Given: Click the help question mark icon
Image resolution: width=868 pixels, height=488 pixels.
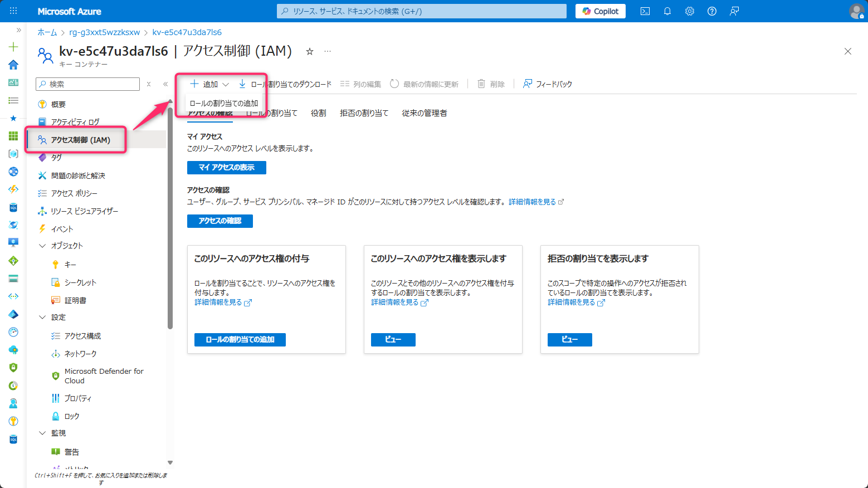Looking at the screenshot, I should [712, 11].
